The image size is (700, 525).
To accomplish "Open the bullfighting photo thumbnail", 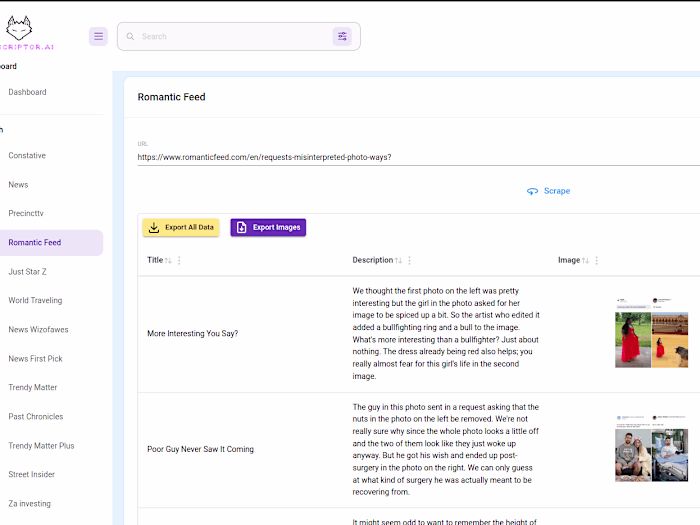I will pyautogui.click(x=651, y=332).
